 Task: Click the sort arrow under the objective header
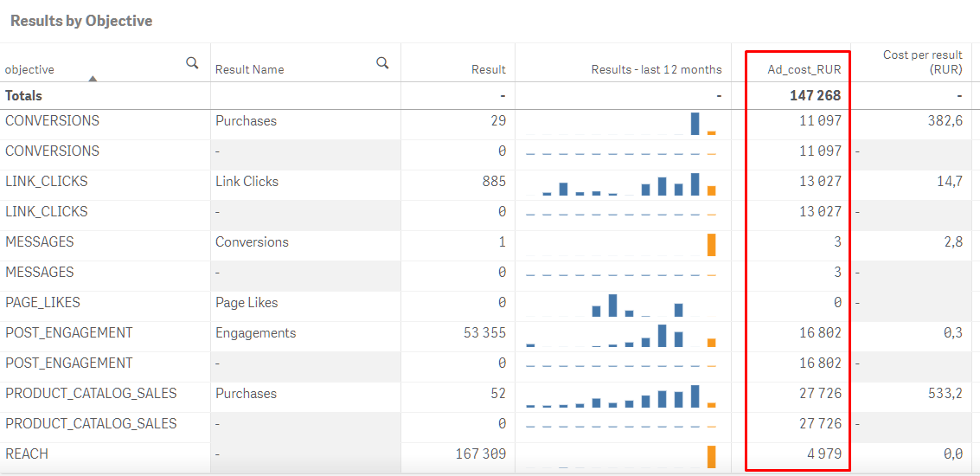(93, 79)
